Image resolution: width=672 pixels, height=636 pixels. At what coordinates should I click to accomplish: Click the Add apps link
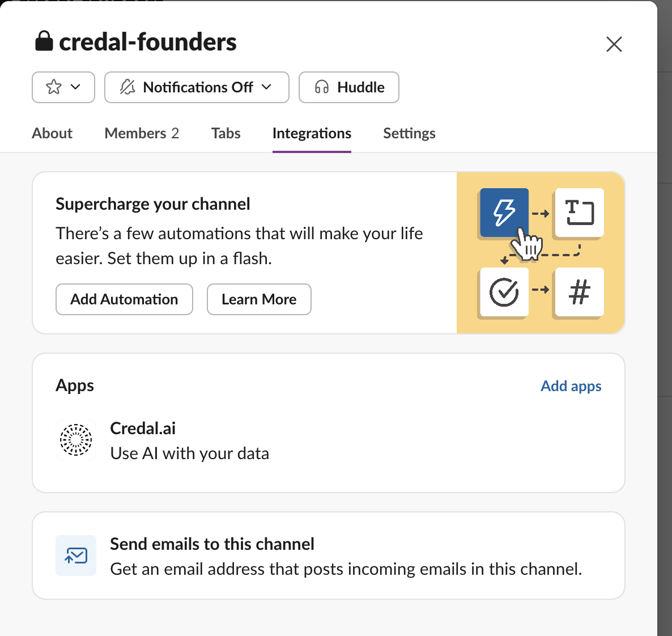[x=571, y=386]
